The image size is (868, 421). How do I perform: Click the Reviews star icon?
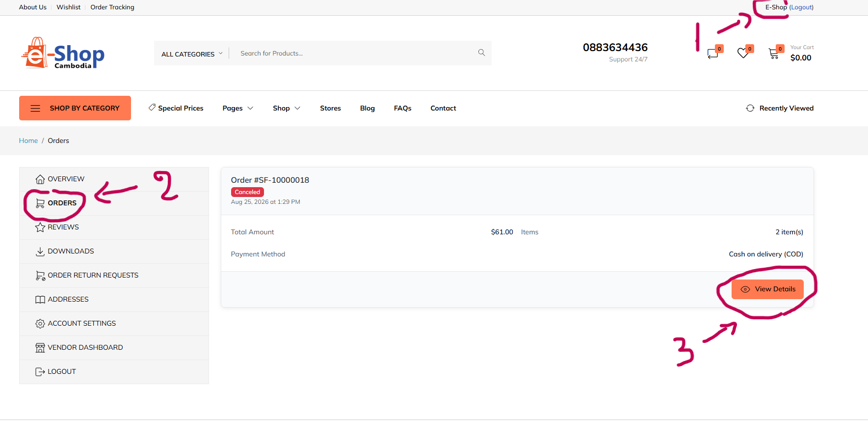pos(40,227)
